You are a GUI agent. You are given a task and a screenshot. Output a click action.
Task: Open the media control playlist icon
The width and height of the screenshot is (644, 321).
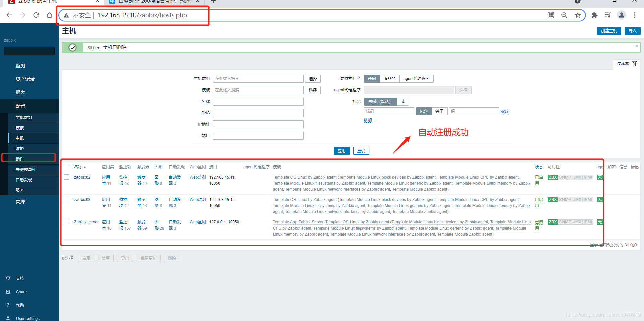(x=608, y=15)
